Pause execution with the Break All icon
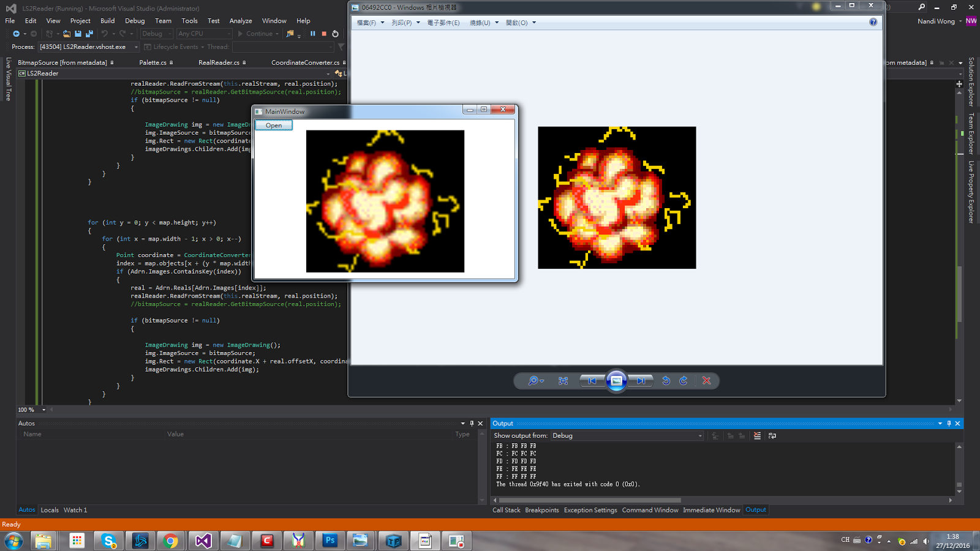The height and width of the screenshot is (551, 980). click(x=312, y=34)
